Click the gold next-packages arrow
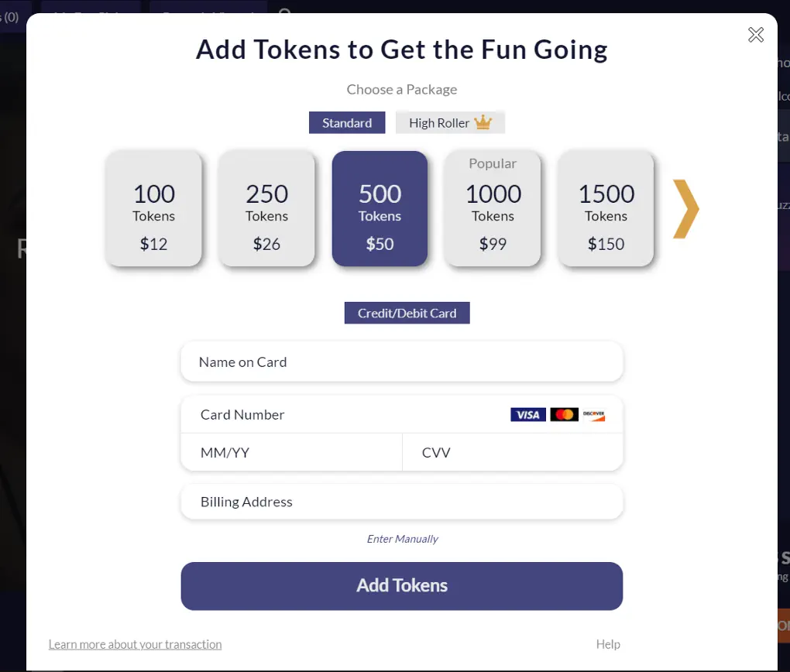This screenshot has width=790, height=672. [686, 208]
